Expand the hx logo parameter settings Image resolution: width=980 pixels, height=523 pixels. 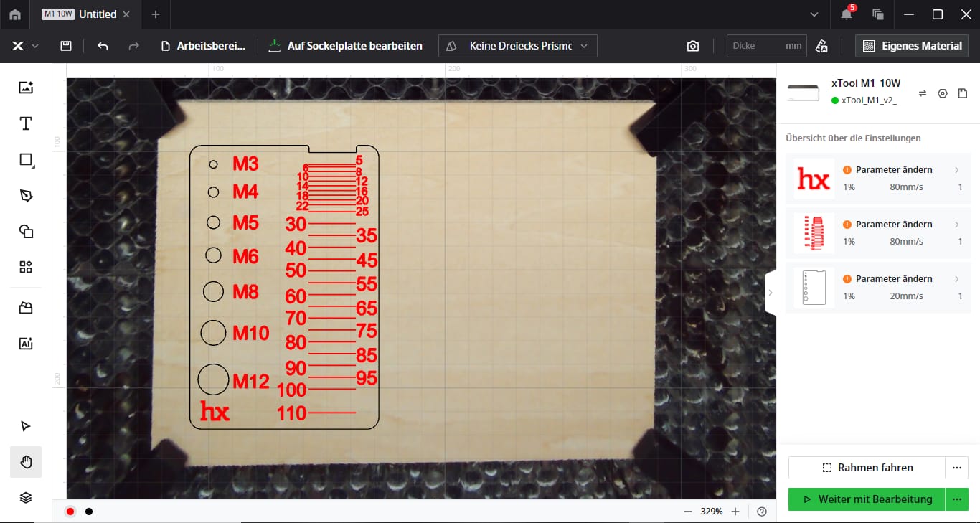pyautogui.click(x=956, y=170)
